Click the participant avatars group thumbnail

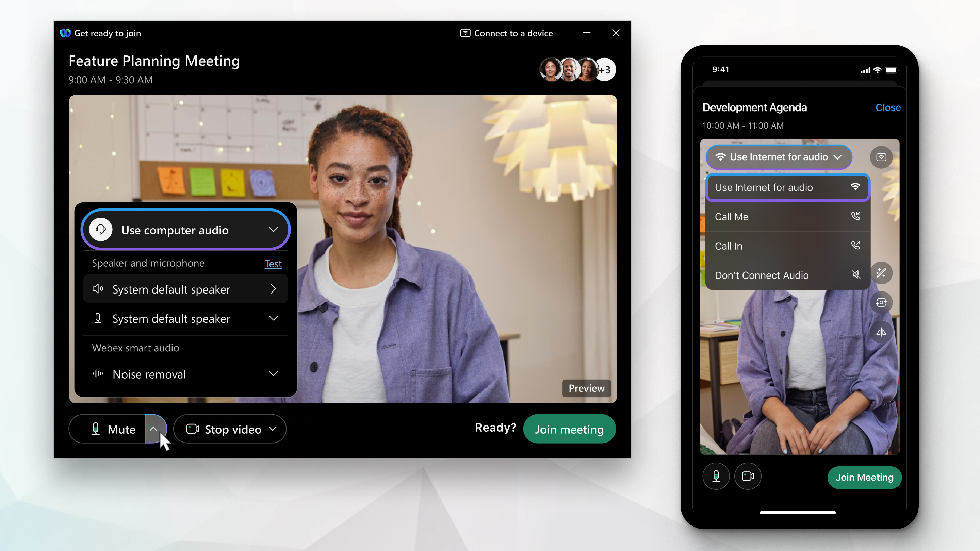click(x=576, y=69)
